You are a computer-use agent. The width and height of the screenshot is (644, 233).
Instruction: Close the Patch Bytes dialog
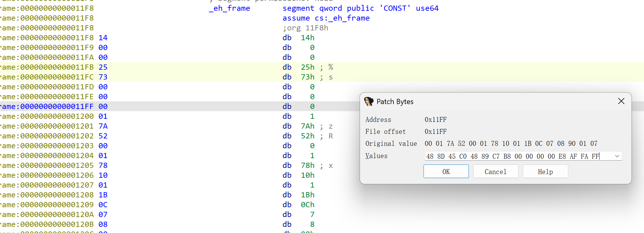(621, 101)
